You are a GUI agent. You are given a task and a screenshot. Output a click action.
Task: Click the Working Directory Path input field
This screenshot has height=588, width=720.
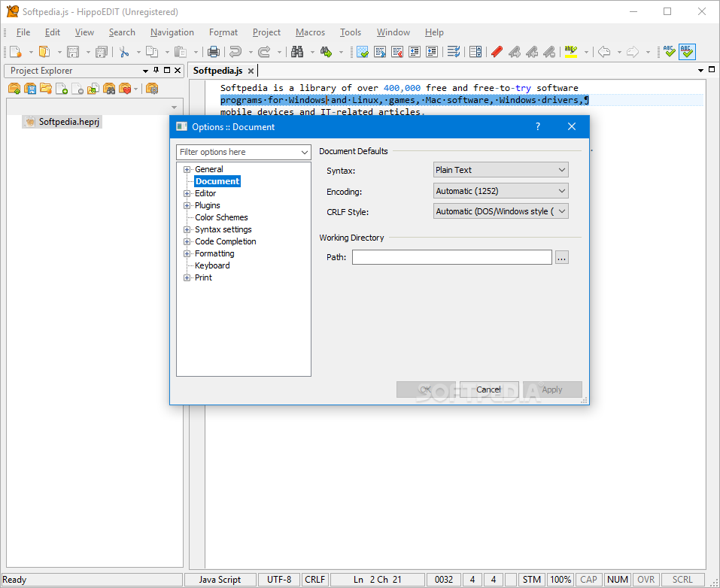tap(452, 257)
